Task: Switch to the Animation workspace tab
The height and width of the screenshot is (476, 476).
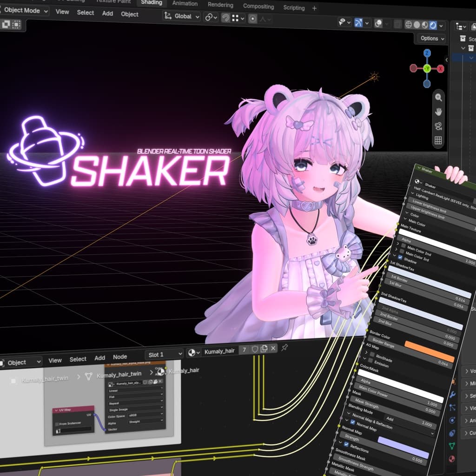Action: click(185, 4)
